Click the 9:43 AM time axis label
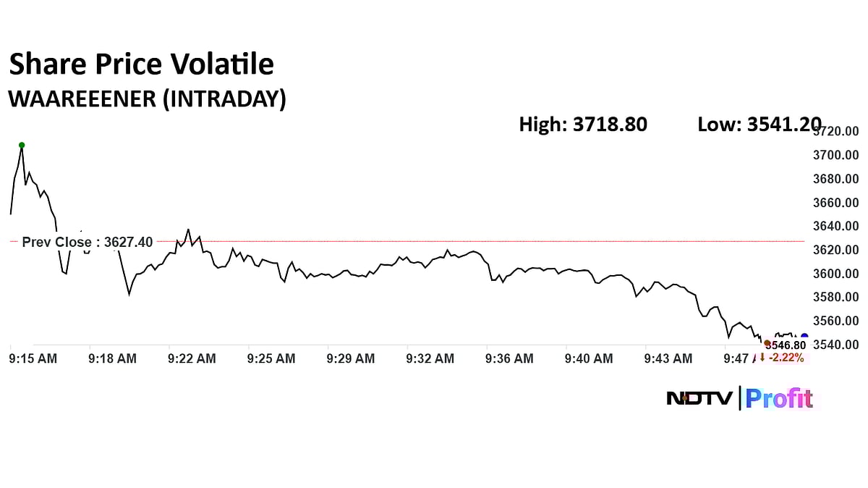The width and height of the screenshot is (868, 488). 668,358
